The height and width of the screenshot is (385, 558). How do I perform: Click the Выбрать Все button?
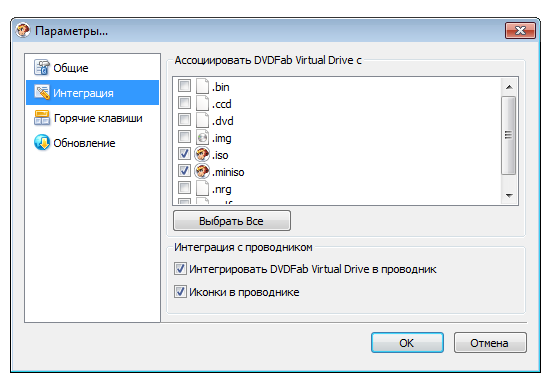232,221
